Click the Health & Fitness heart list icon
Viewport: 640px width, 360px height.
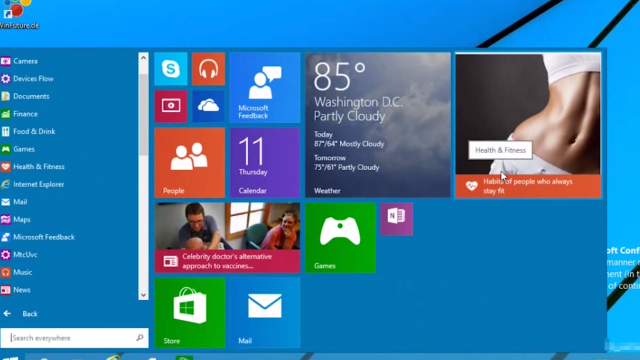point(5,167)
